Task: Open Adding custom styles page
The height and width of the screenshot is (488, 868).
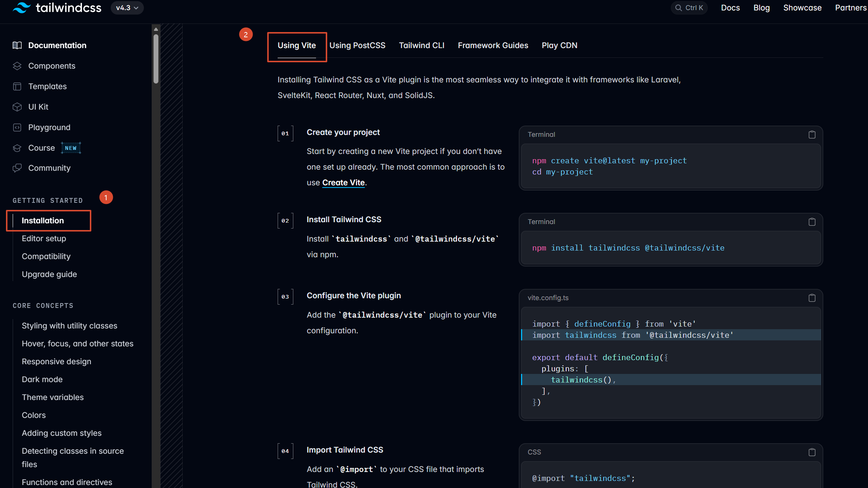Action: pos(61,433)
